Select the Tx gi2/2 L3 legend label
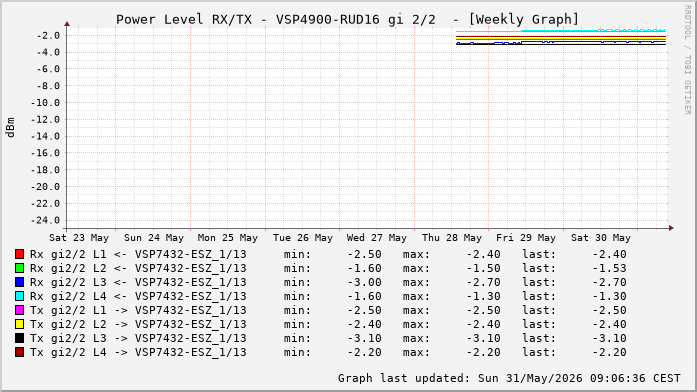Viewport: 697px width, 392px height. [138, 338]
